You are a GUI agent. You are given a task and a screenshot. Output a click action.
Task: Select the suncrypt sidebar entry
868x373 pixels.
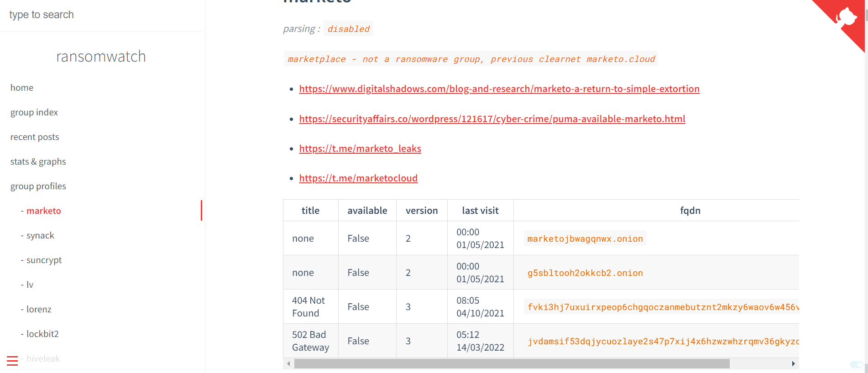(x=44, y=260)
